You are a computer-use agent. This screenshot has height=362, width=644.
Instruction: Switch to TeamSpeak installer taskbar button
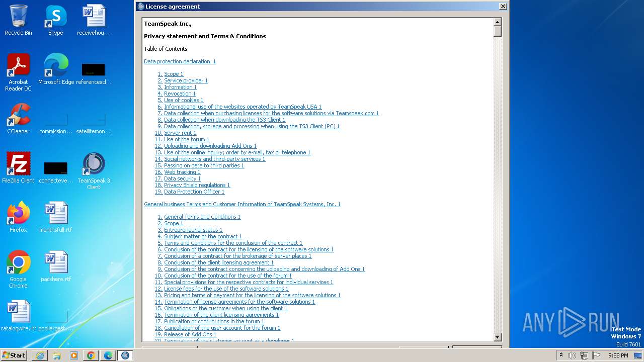125,355
